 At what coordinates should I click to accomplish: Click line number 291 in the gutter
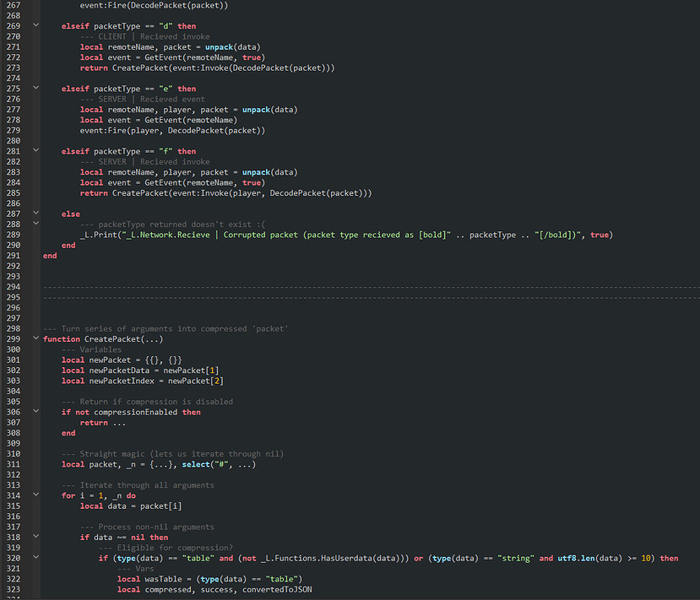[13, 256]
